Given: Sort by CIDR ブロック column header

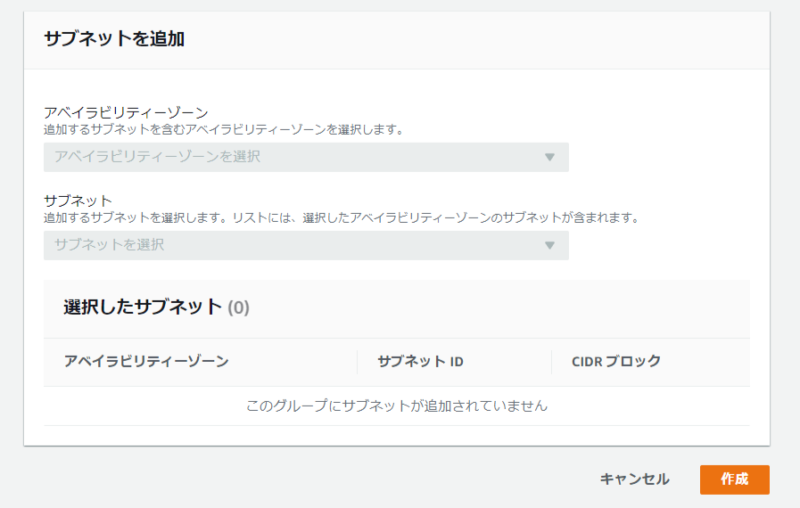Looking at the screenshot, I should [616, 361].
